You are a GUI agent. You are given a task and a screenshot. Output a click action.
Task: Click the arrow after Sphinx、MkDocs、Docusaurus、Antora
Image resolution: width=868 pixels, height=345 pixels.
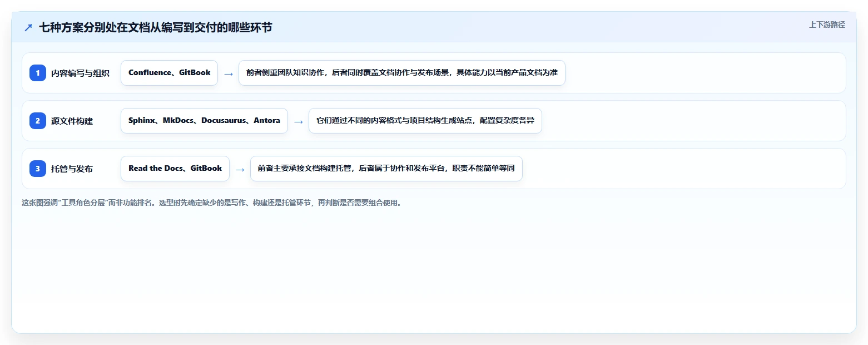click(298, 121)
